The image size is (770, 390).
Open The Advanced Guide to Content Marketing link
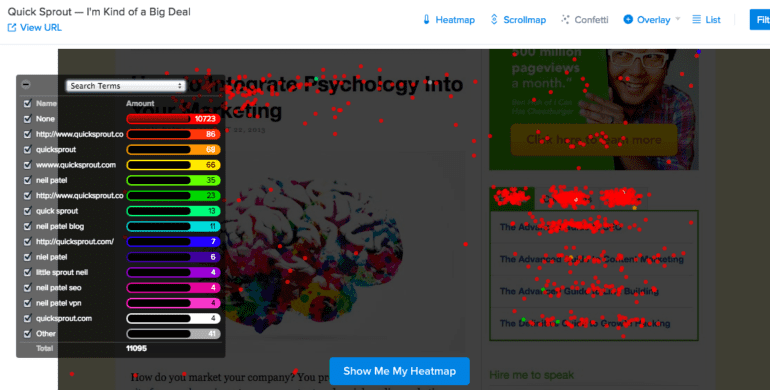591,259
